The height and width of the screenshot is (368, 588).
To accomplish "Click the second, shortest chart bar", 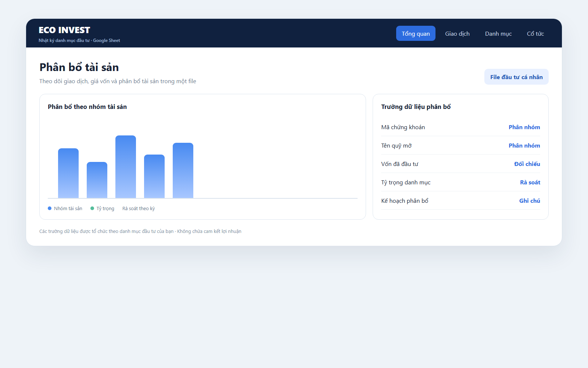I will click(x=97, y=180).
